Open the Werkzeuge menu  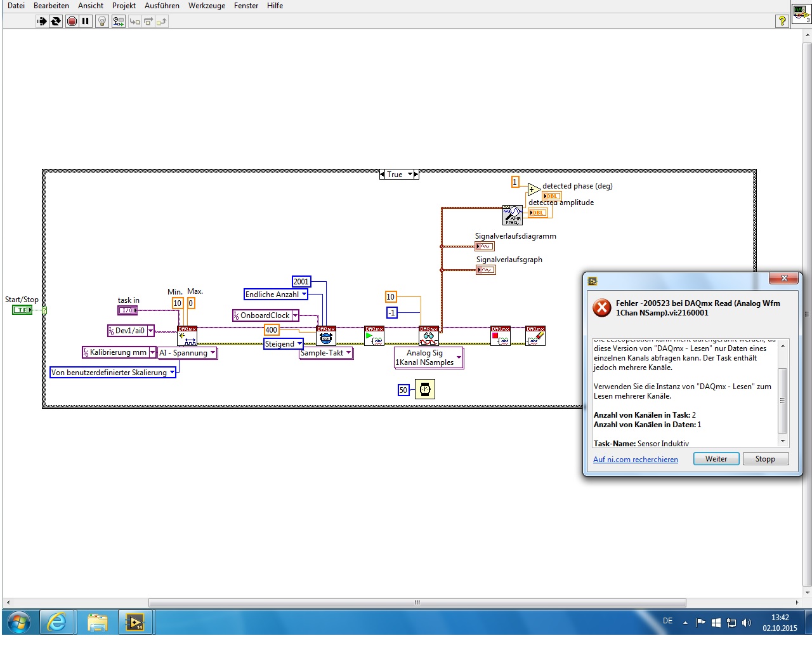[x=207, y=6]
